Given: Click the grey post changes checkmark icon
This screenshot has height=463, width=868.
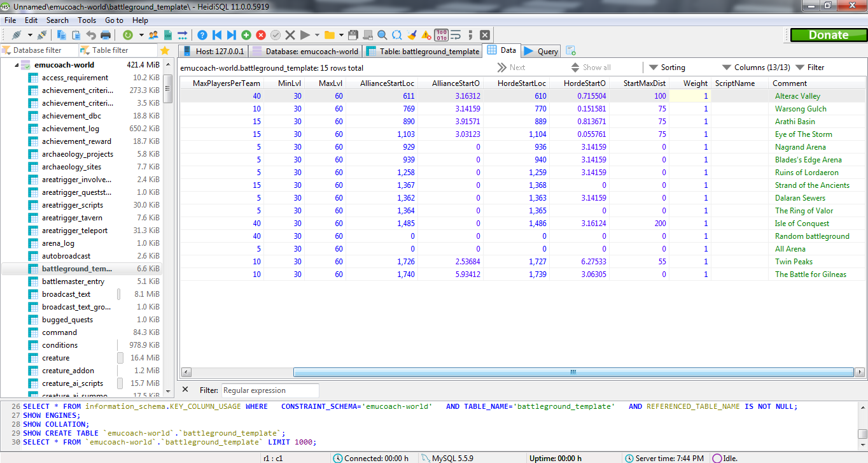Looking at the screenshot, I should pyautogui.click(x=276, y=35).
